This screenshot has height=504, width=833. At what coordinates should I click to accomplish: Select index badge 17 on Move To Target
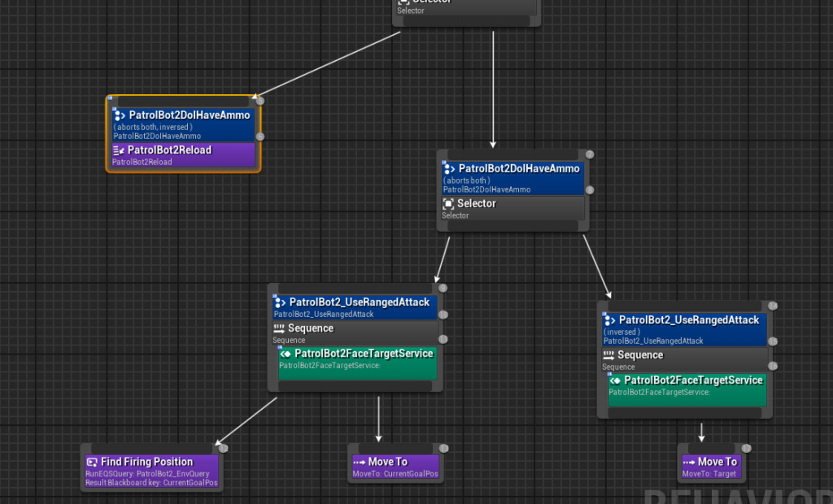(x=747, y=449)
